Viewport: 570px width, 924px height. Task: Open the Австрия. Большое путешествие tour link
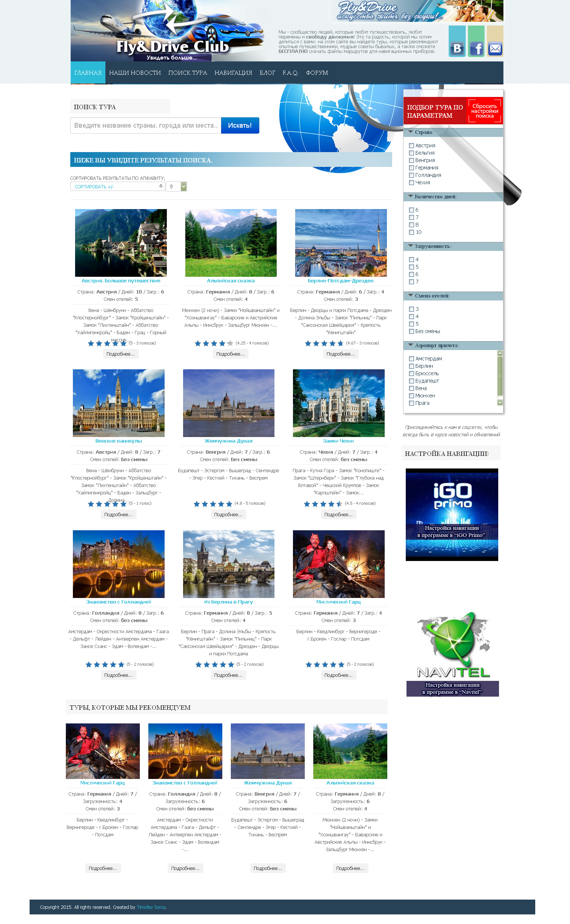point(121,281)
